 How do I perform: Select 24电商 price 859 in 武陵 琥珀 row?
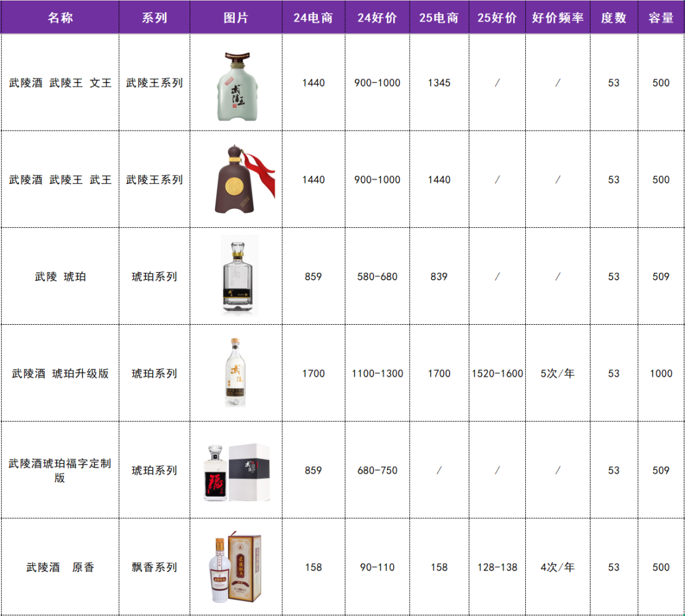coord(313,277)
